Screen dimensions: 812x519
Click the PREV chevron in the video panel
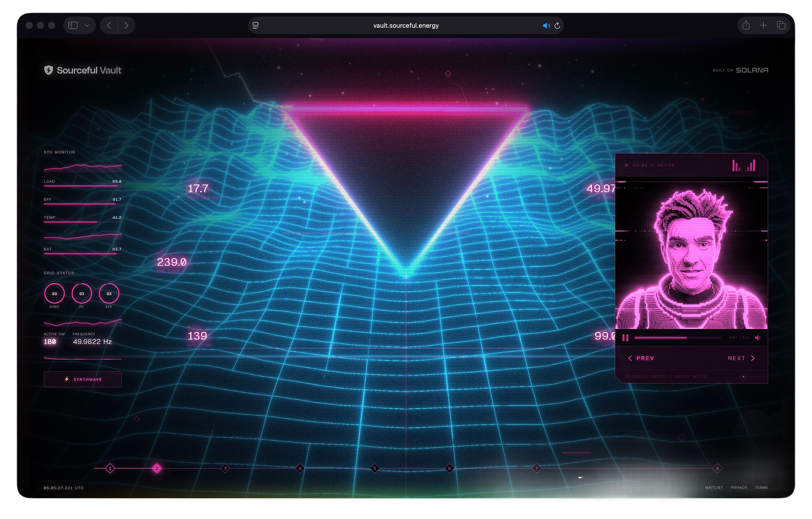630,358
